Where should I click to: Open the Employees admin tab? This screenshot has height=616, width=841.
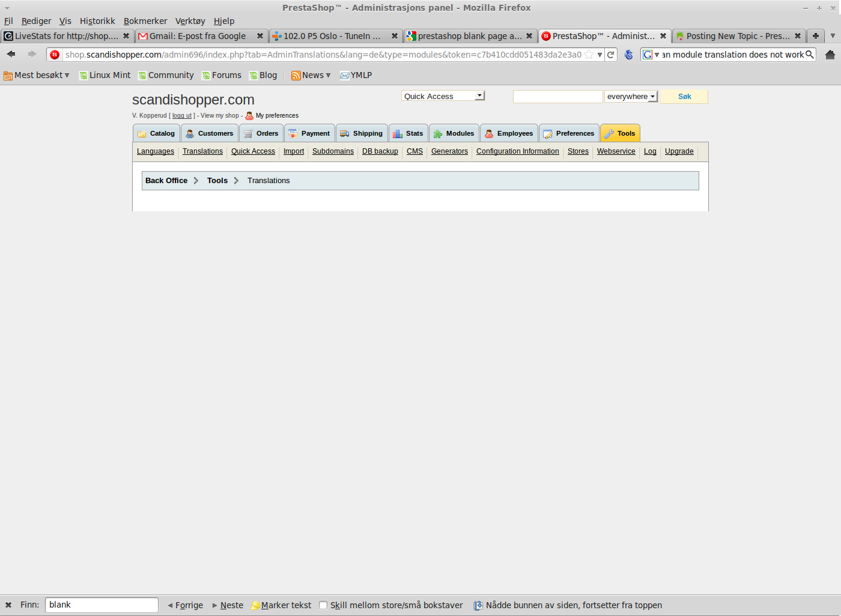[x=509, y=133]
